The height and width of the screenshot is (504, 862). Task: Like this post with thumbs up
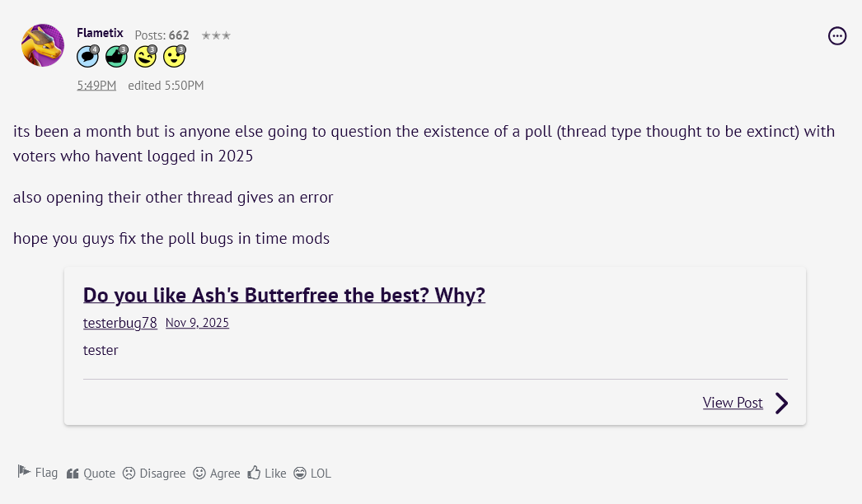[x=267, y=474]
